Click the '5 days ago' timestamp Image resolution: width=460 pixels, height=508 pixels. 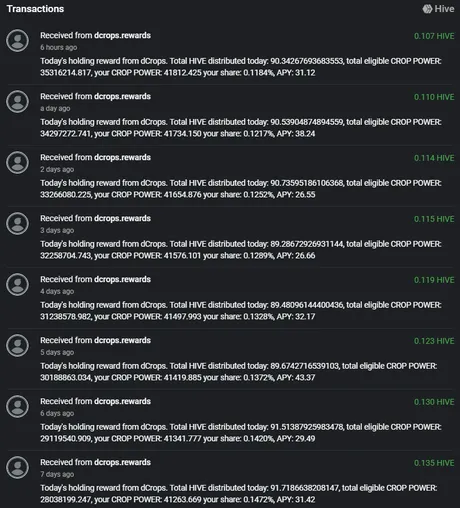point(57,352)
